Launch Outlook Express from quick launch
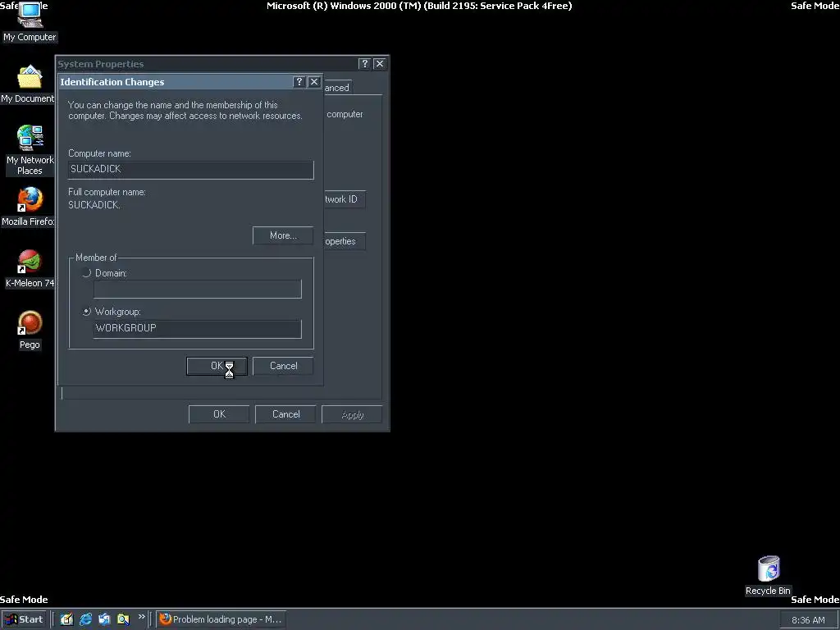The image size is (840, 630). (104, 619)
